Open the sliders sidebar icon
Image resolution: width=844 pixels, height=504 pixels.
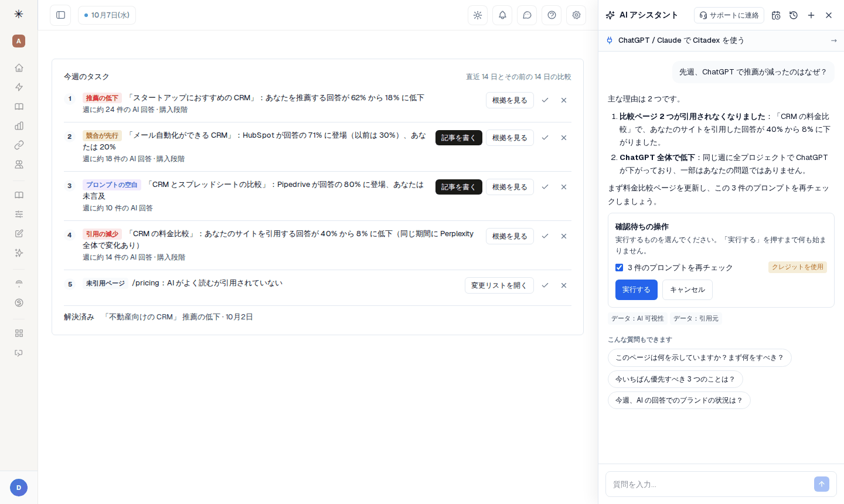click(19, 214)
